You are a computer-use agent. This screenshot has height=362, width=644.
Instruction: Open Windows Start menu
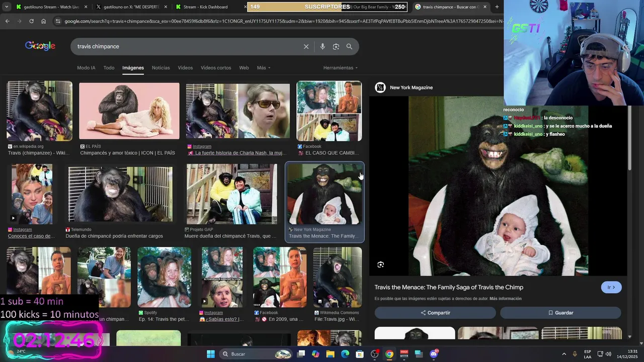pos(211,354)
